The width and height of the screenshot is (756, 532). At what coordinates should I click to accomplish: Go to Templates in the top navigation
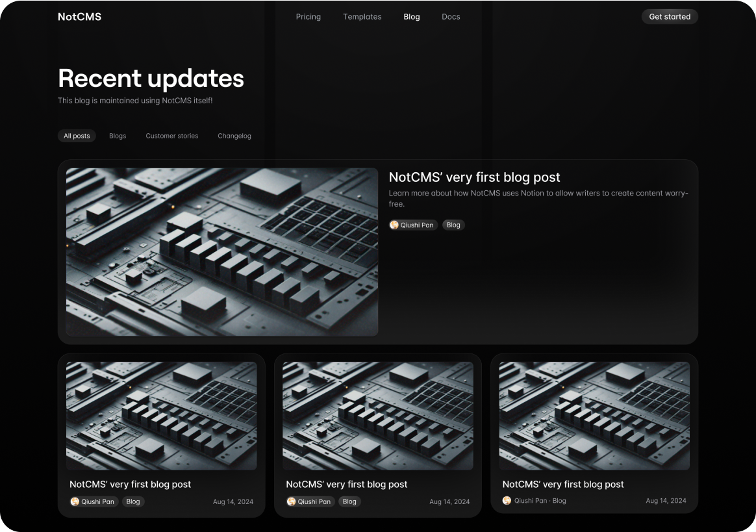coord(362,17)
